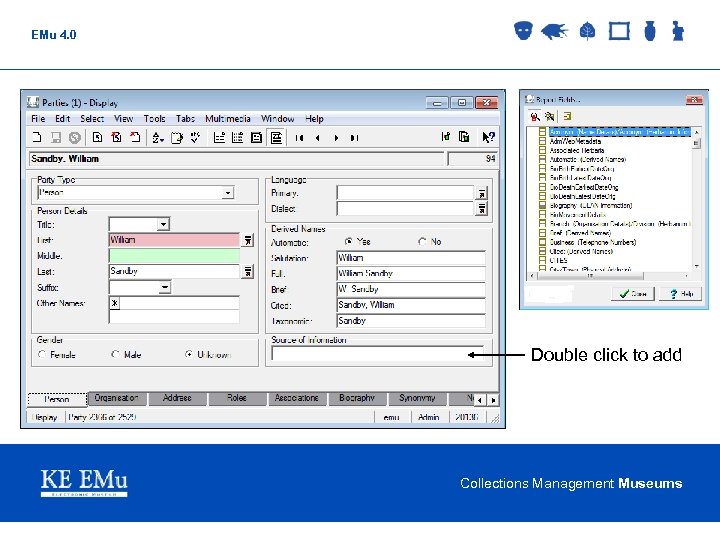Open the Edit menu

click(x=62, y=119)
